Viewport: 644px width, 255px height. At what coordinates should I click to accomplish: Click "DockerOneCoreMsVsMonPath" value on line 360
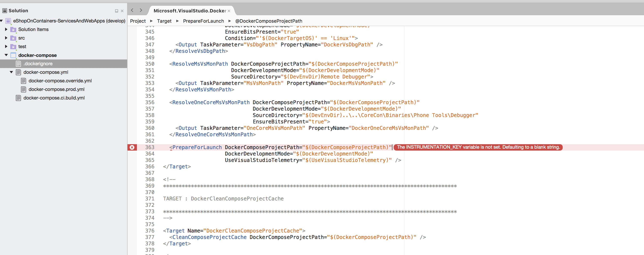389,128
